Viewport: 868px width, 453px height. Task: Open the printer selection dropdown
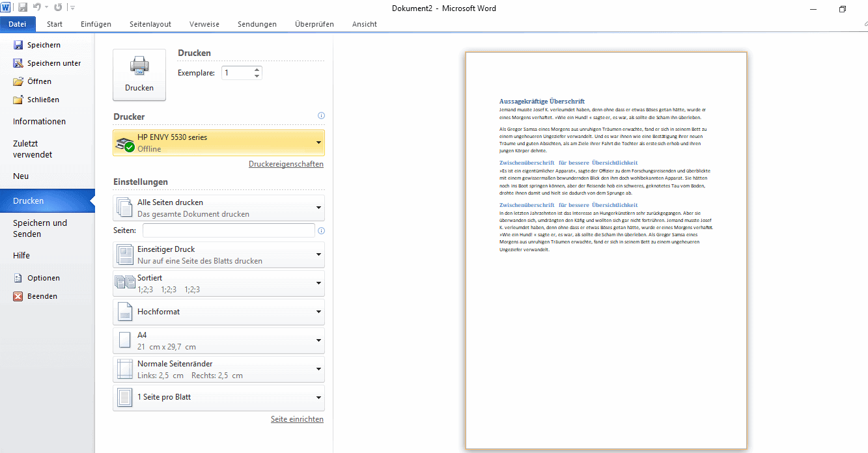pyautogui.click(x=318, y=142)
